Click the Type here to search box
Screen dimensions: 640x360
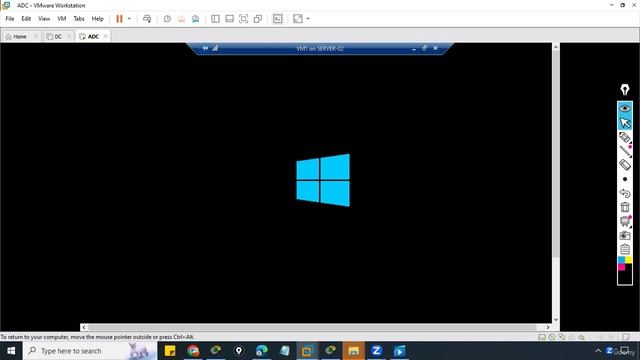90,351
